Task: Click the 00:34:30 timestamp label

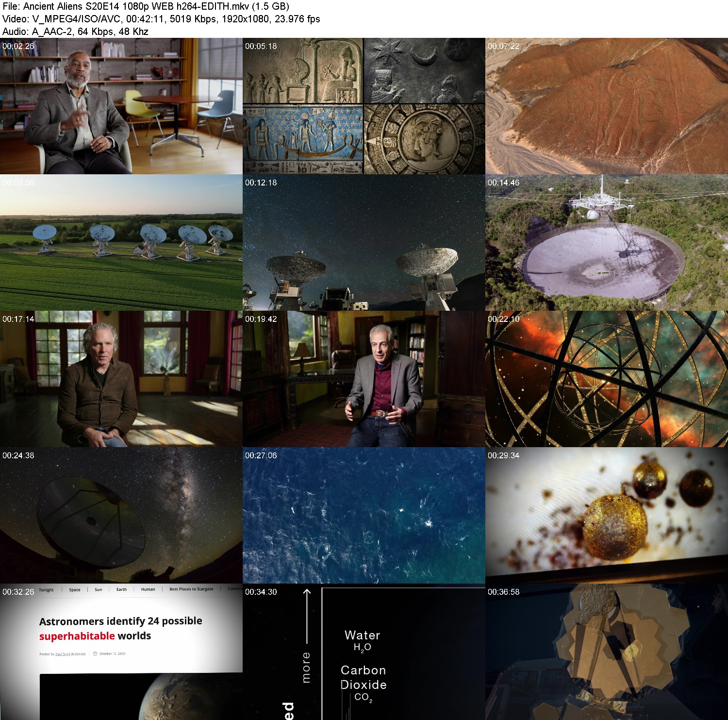Action: click(261, 592)
